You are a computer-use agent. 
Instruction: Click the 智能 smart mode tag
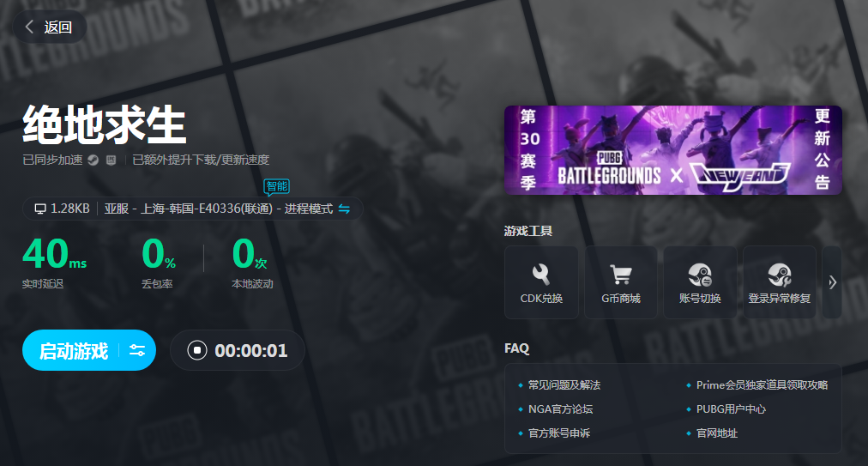coord(276,186)
